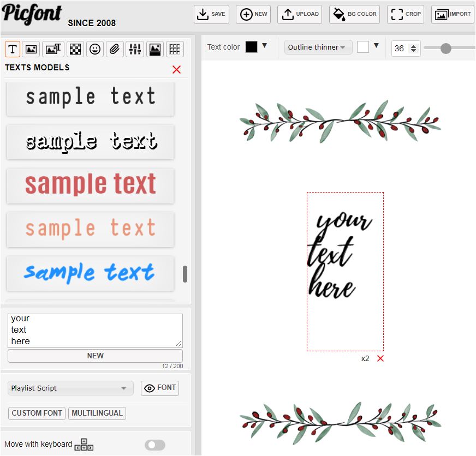
Task: Click the CUSTOM FONT button
Action: coord(37,413)
